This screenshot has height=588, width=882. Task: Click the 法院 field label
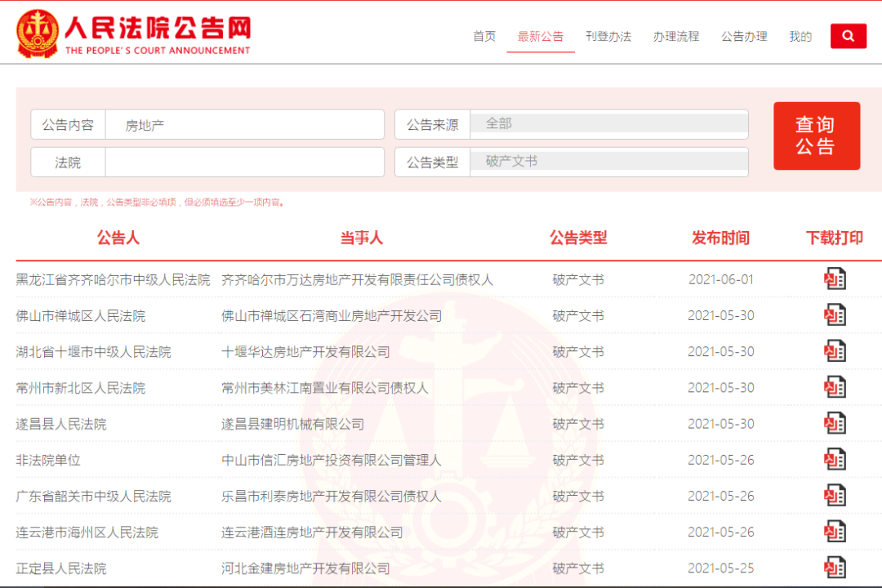click(x=68, y=162)
